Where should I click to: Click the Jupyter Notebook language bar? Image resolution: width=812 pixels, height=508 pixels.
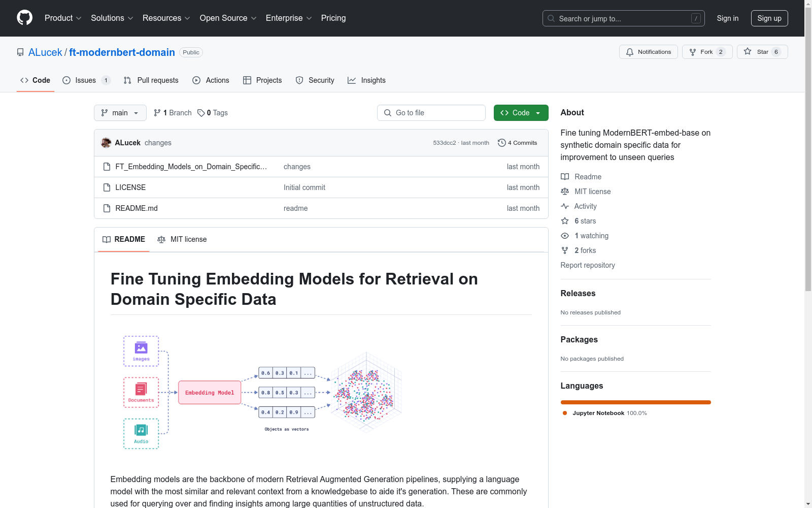636,402
